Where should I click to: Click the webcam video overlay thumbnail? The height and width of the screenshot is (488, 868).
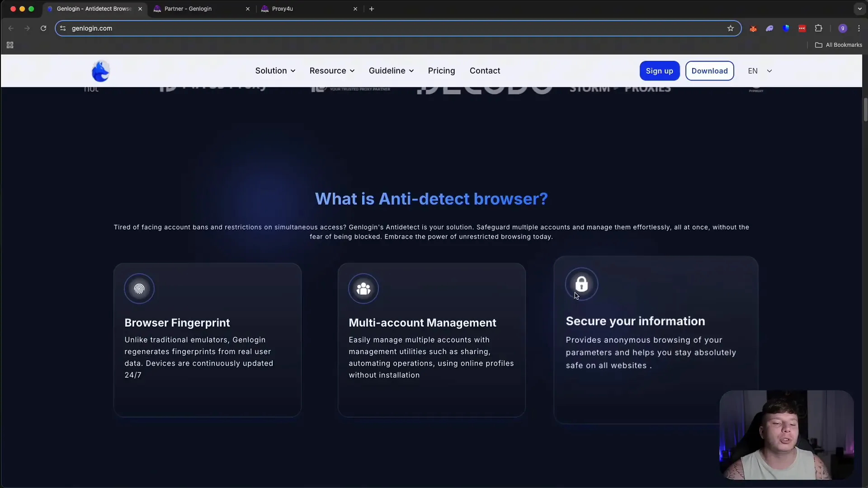coord(786,435)
